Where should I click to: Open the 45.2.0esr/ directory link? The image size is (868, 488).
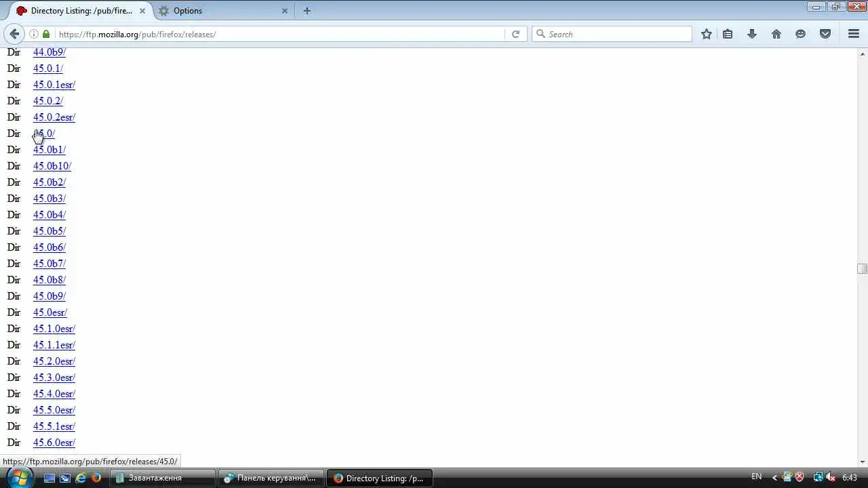(54, 361)
